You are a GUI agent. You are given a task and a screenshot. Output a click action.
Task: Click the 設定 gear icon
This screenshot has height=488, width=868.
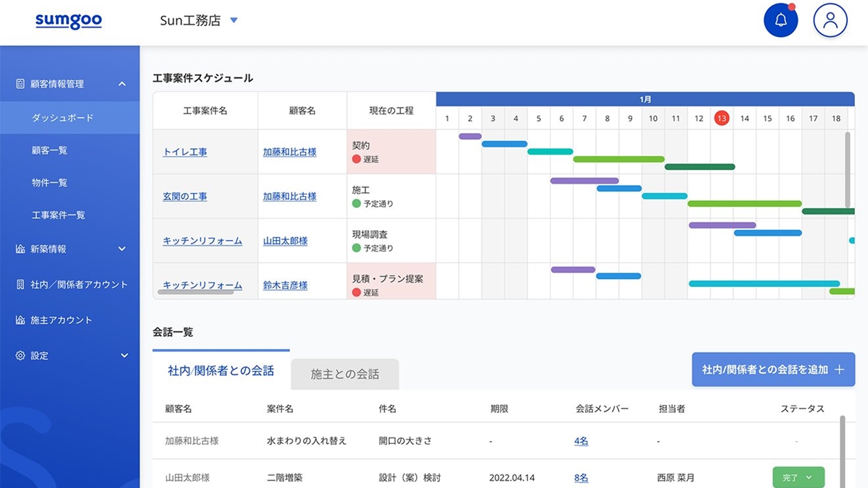[20, 356]
